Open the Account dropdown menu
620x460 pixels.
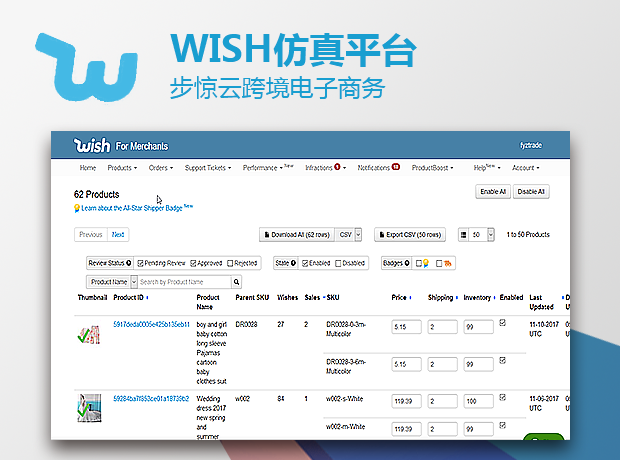[x=525, y=168]
